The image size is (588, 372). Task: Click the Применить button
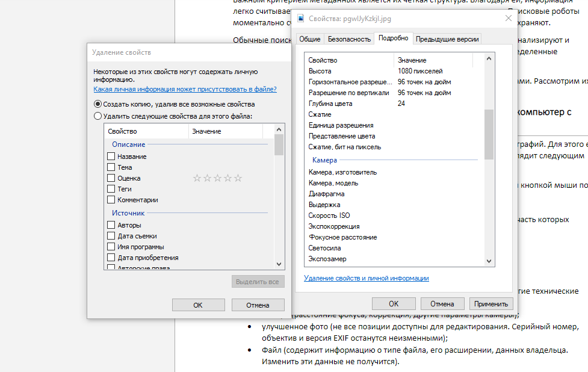[x=492, y=303]
